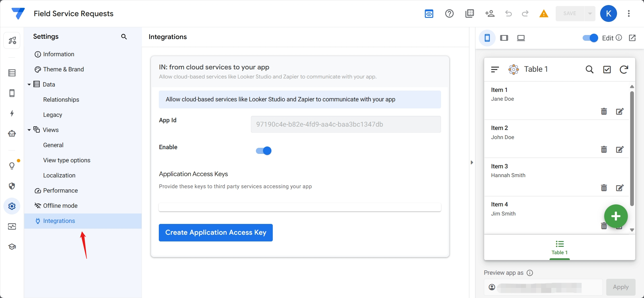Viewport: 644px width, 298px height.
Task: Click the orange warning triangle icon
Action: (544, 13)
